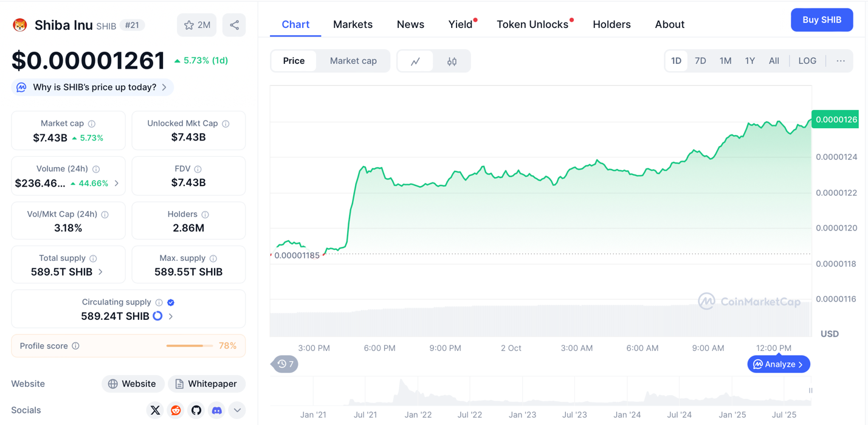Image resolution: width=868 pixels, height=425 pixels.
Task: Toggle chart to Market cap view
Action: [x=353, y=61]
